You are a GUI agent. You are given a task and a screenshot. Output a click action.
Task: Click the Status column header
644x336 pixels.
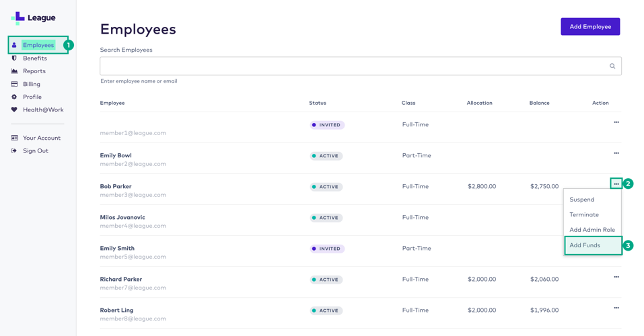[318, 103]
